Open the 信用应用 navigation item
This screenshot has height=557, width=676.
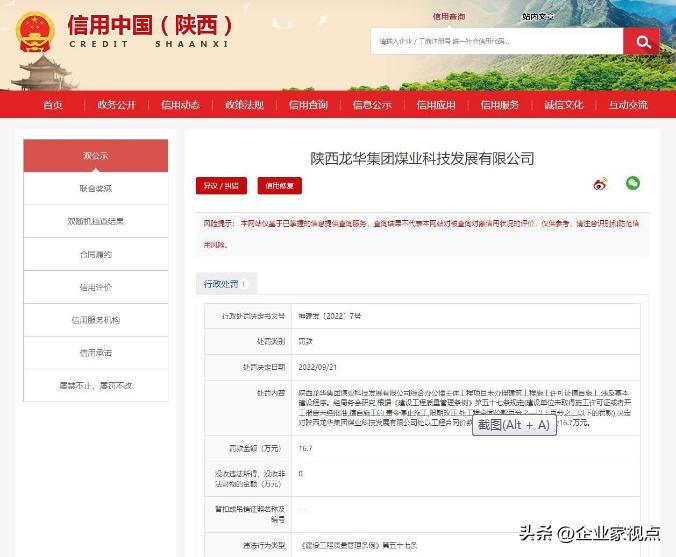click(x=436, y=105)
